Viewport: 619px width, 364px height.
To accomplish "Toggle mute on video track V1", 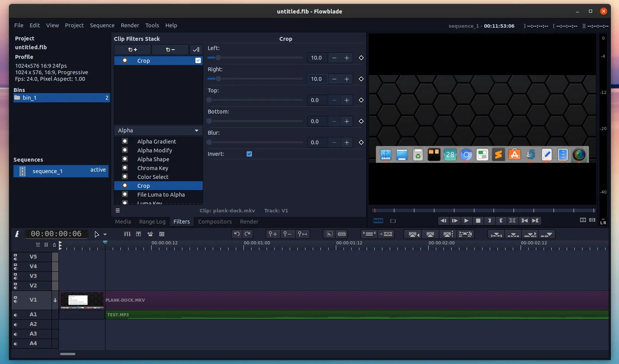I will click(15, 300).
